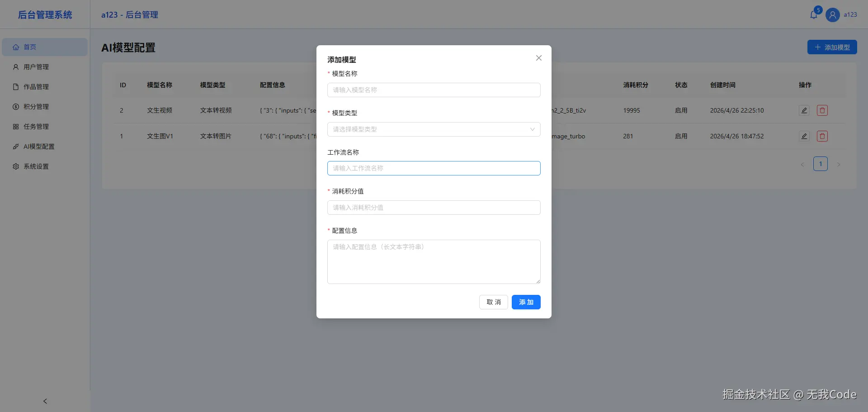Click the 19995 points value
868x412 pixels.
click(632, 110)
